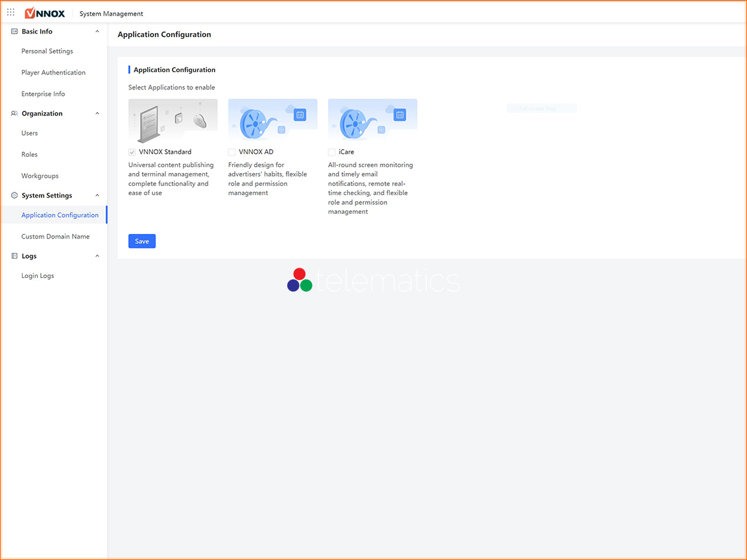
Task: Enable the VNNOX AD checkbox
Action: coord(231,152)
